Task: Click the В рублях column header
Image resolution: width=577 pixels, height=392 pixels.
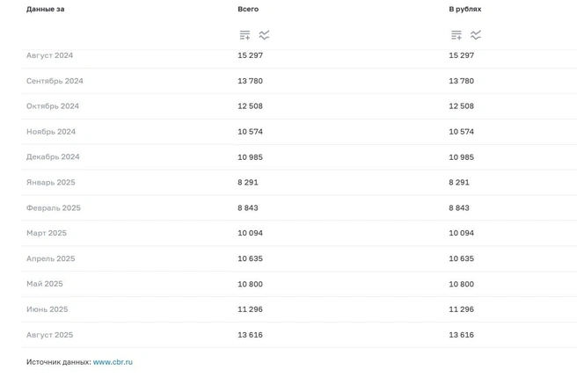Action: point(465,9)
